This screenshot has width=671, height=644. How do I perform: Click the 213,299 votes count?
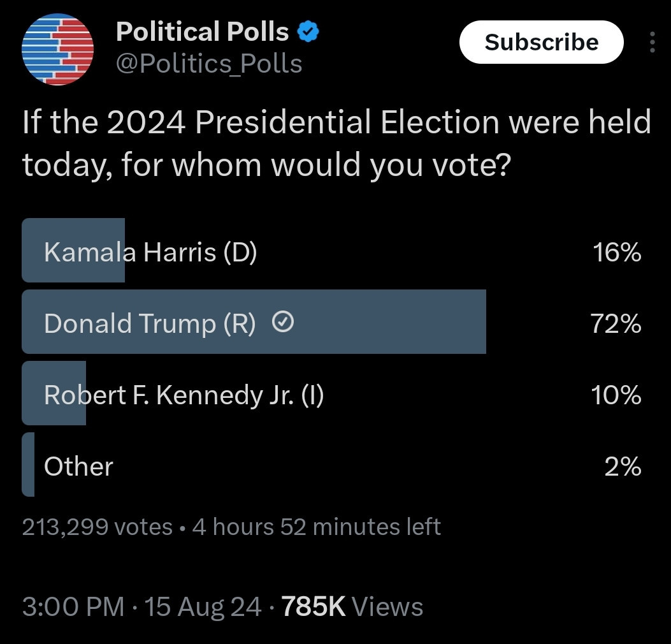tap(97, 527)
